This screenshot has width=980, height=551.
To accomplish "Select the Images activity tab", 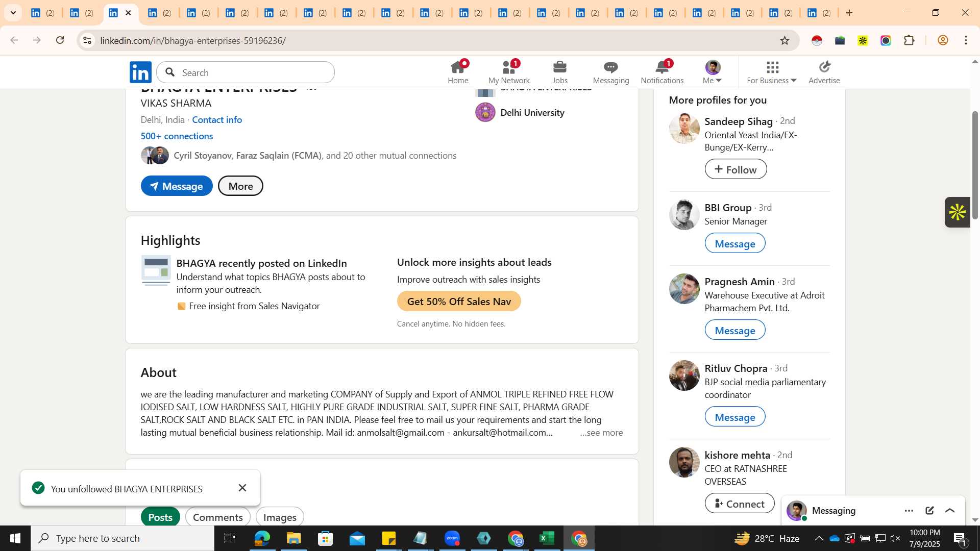I will click(x=280, y=517).
